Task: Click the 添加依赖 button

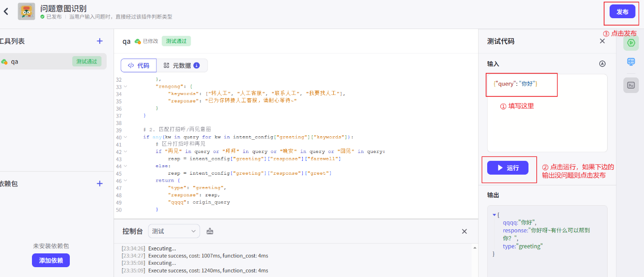Action: tap(51, 260)
